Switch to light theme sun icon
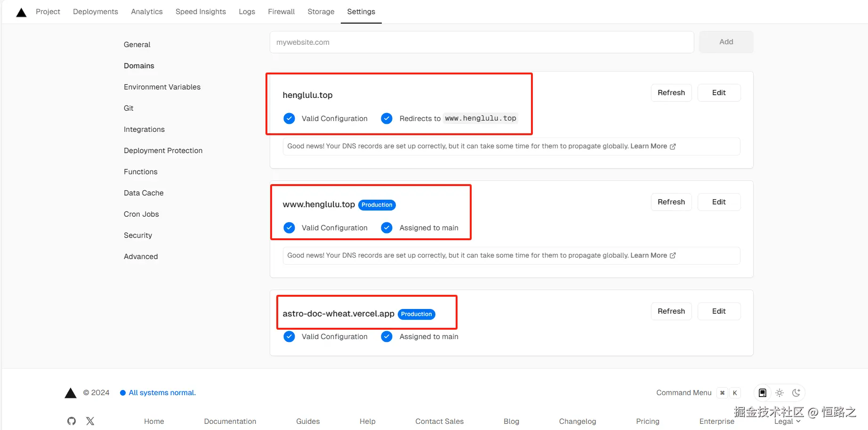The height and width of the screenshot is (430, 868). [780, 393]
